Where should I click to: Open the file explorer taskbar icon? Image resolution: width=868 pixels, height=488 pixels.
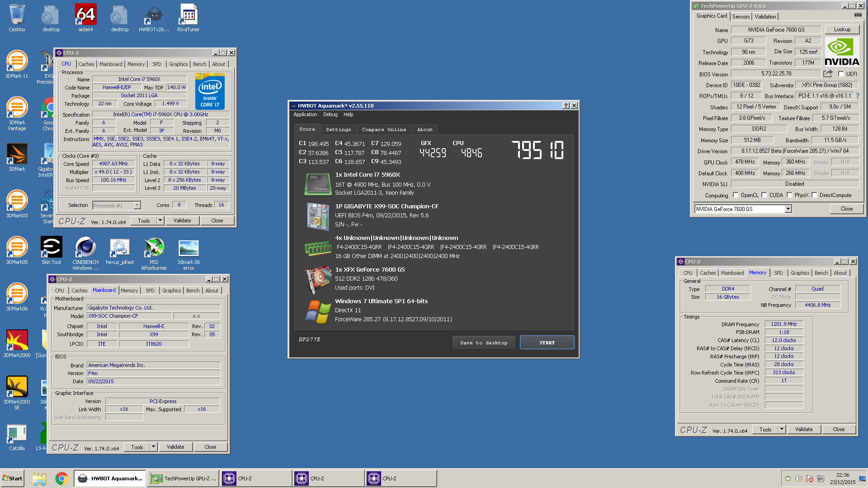tap(39, 479)
